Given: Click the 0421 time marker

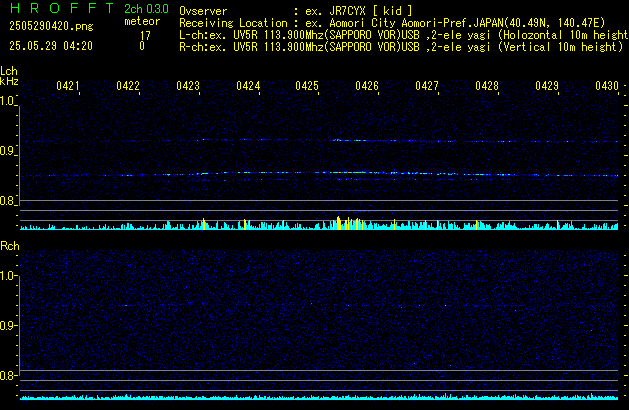Looking at the screenshot, I should [68, 86].
